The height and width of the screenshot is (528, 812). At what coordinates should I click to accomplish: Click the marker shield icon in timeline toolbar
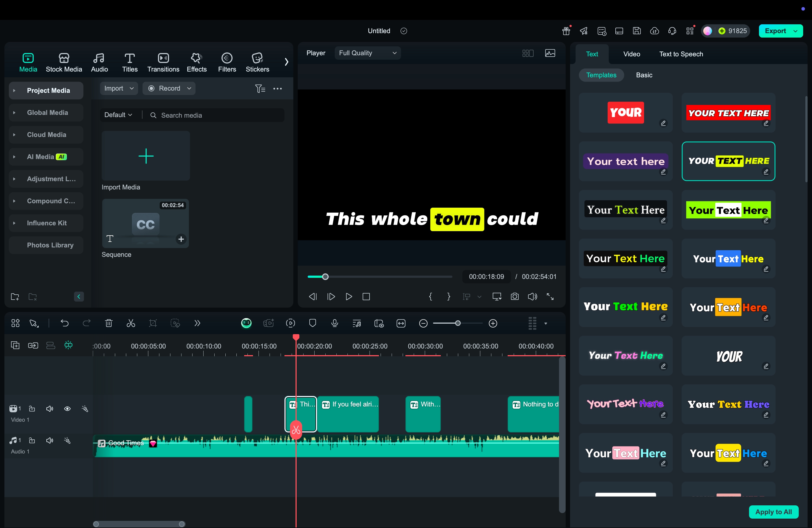[312, 323]
